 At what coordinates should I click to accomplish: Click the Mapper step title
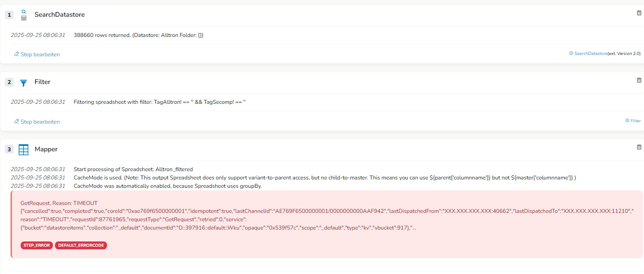pos(46,150)
